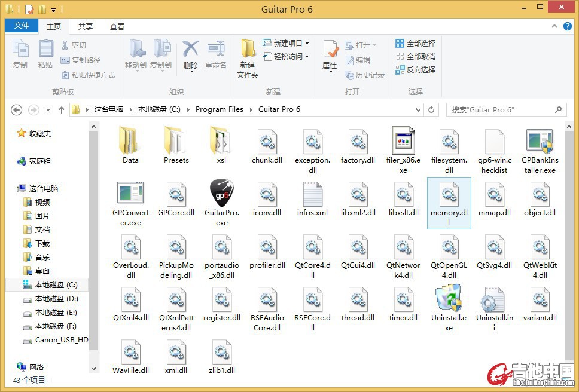Select the GPBankInstaller.exe file icon

click(x=539, y=142)
